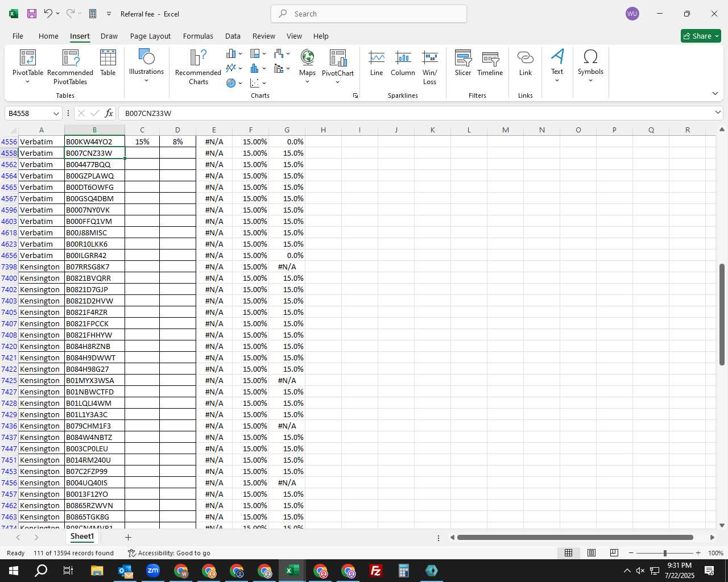The image size is (728, 582).
Task: Click the Insert Function fx button
Action: pyautogui.click(x=109, y=113)
